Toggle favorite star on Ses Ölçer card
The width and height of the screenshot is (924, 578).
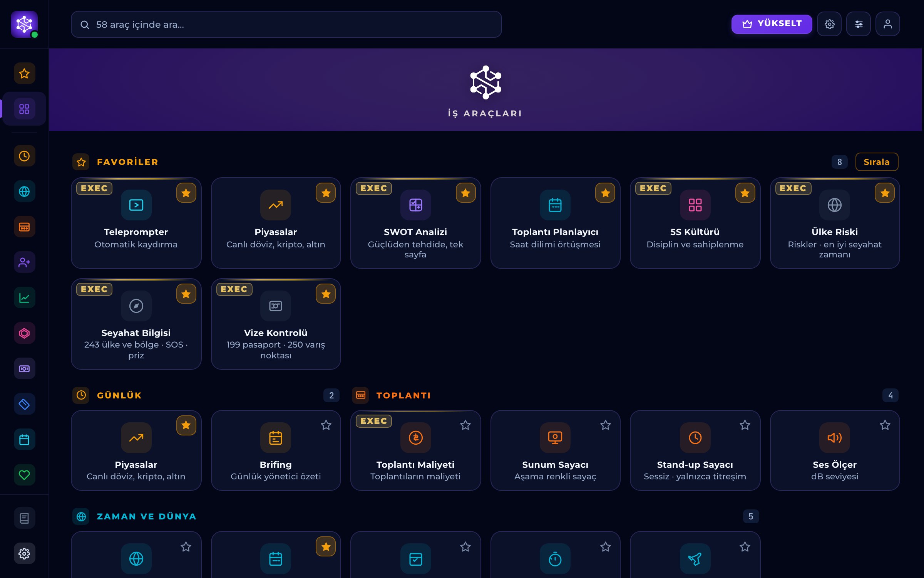[885, 425]
